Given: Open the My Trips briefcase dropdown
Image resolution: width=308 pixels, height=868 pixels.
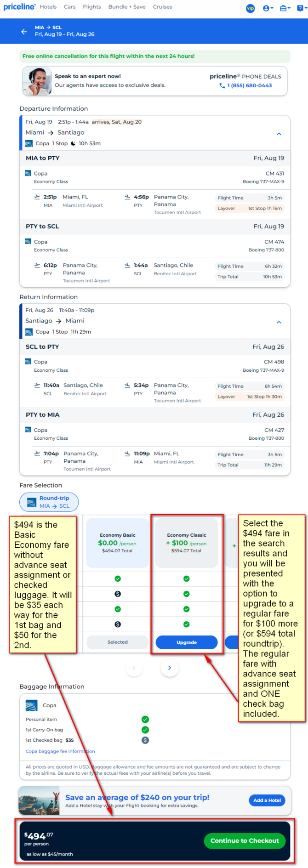Looking at the screenshot, I should point(285,8).
